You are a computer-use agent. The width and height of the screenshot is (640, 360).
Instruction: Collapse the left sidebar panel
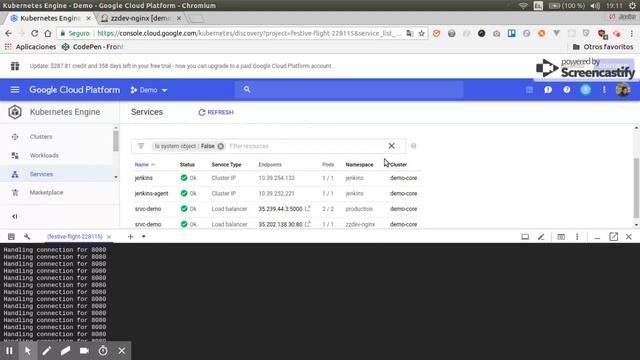[x=15, y=216]
